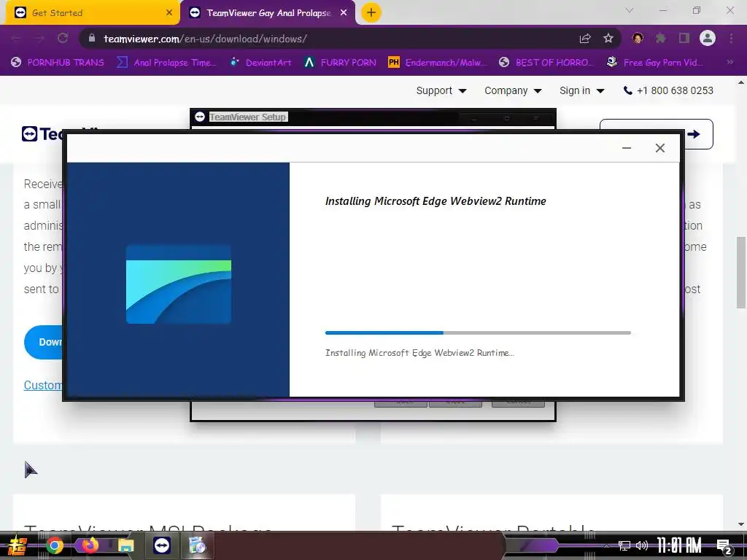Open the Start menu on the taskbar
This screenshot has height=560, width=747.
pos(18,545)
